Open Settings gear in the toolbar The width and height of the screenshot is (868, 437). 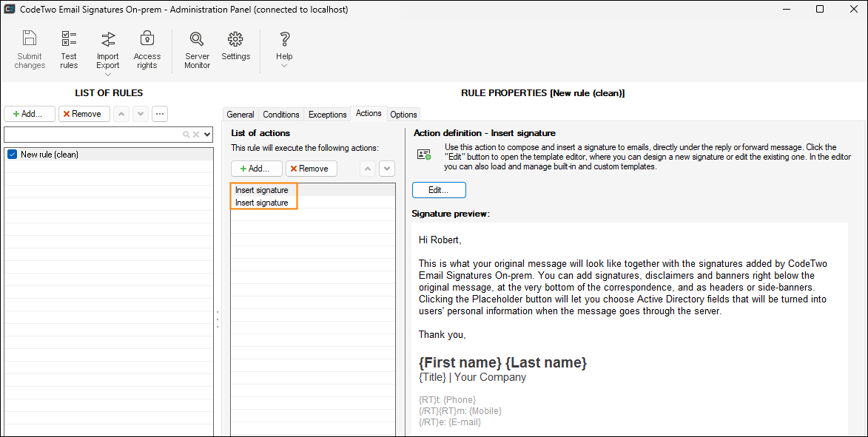pos(235,39)
